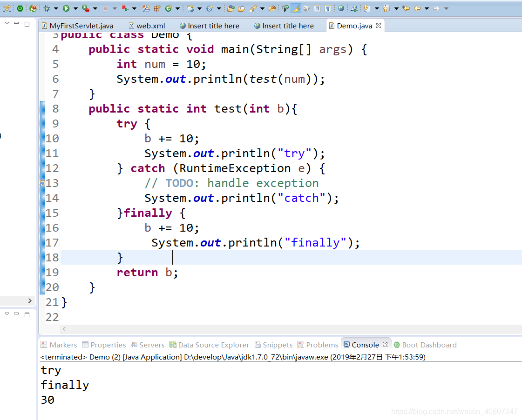Launch the internal Web Browser globe icon
This screenshot has width=522, height=420.
coord(341,8)
